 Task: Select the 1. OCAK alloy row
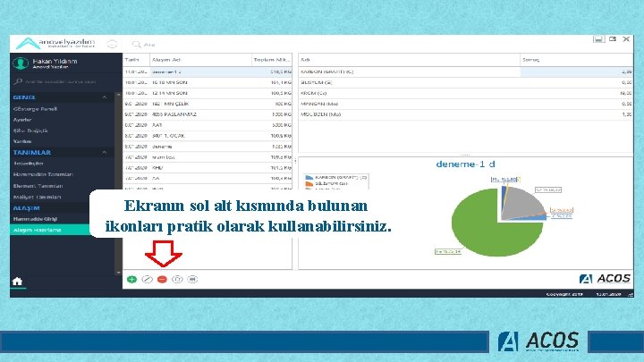click(x=208, y=136)
